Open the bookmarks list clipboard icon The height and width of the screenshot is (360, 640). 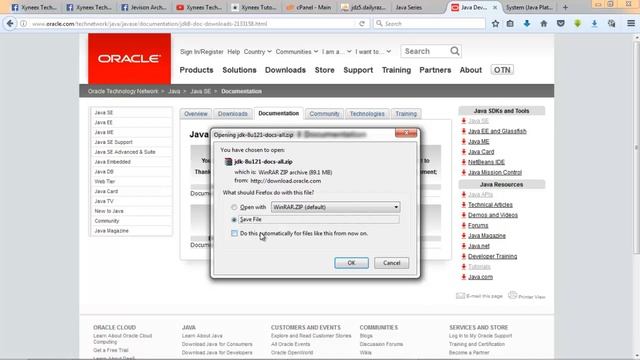click(510, 24)
